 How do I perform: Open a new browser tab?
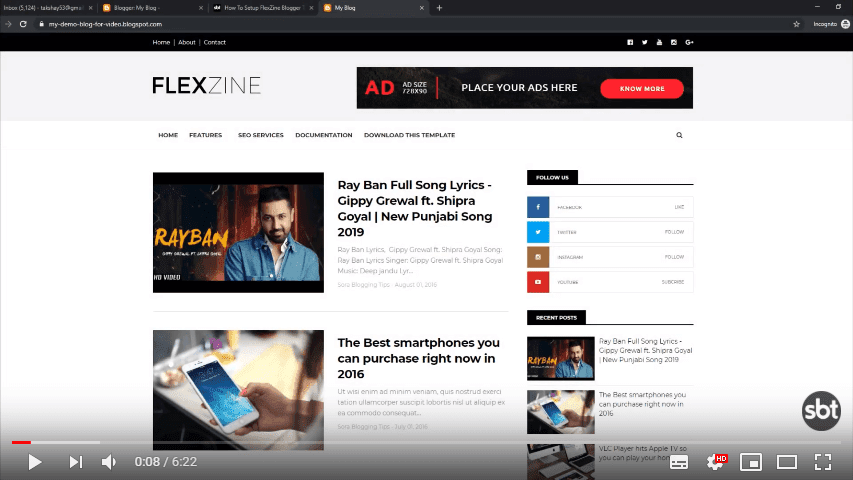coord(440,8)
